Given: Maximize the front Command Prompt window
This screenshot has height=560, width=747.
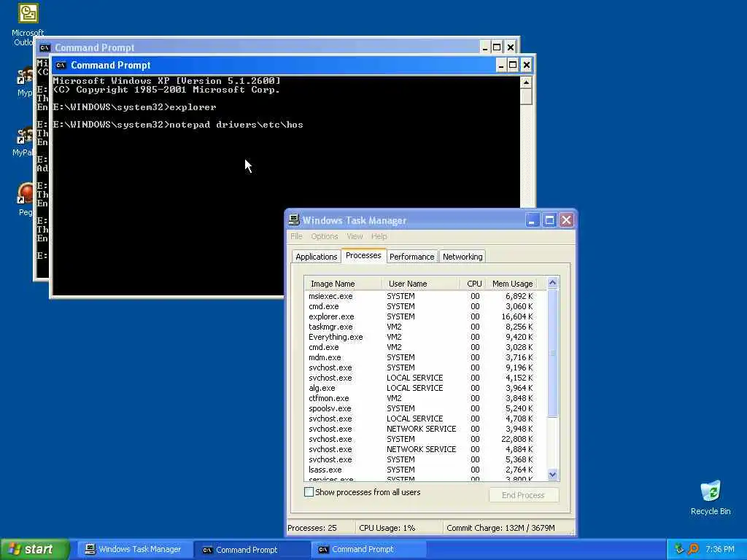Looking at the screenshot, I should click(513, 65).
